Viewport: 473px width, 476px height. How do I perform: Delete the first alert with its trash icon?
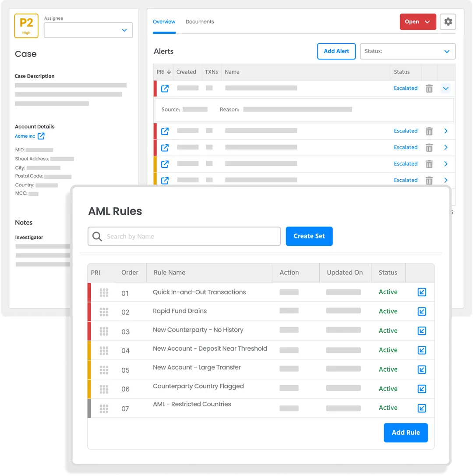tap(429, 89)
